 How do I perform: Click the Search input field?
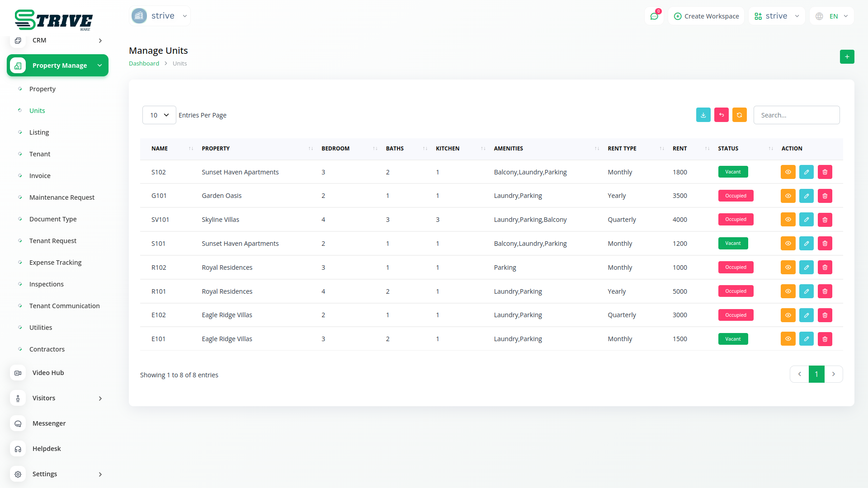click(x=796, y=115)
